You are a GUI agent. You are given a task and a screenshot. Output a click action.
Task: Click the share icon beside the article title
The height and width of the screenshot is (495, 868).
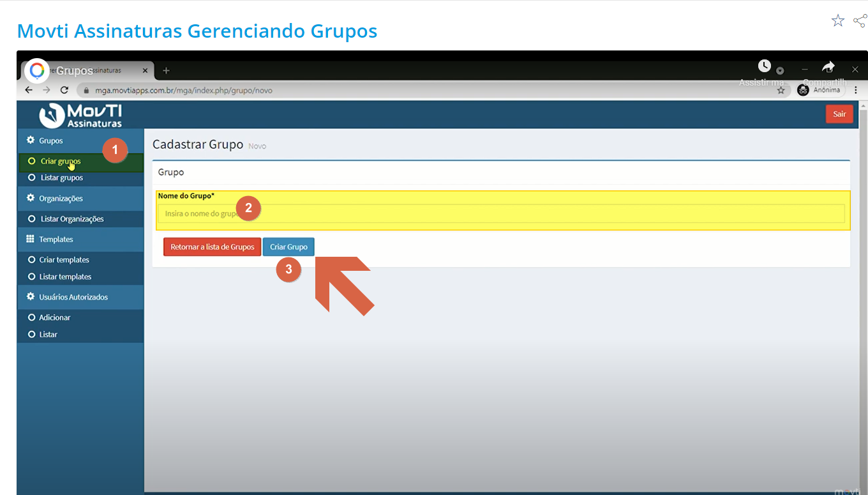pos(860,21)
